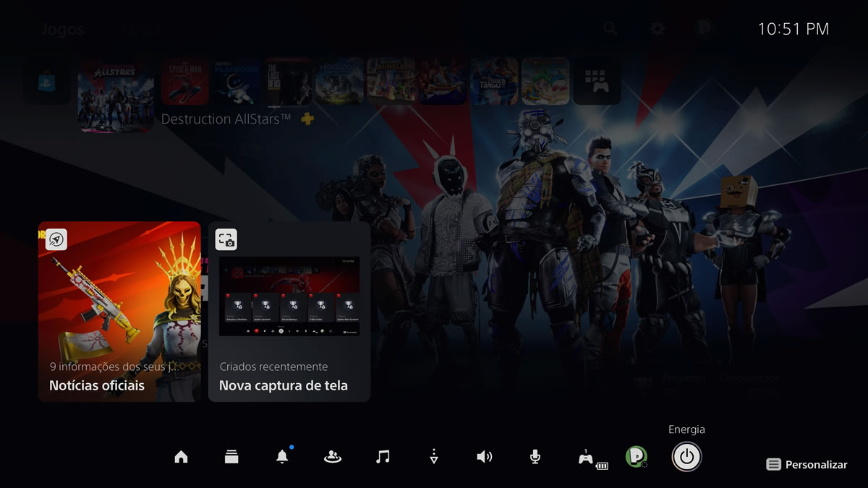Open the Downloads/Uploads arrow icon
Image resolution: width=868 pixels, height=488 pixels.
tap(434, 457)
